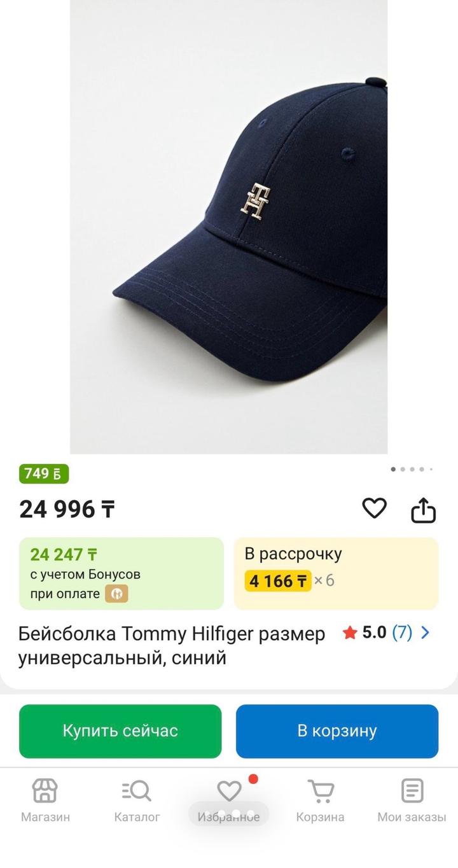Viewport: 458px width, 868px height.
Task: Open the (7) reviews count link
Action: coord(402,633)
